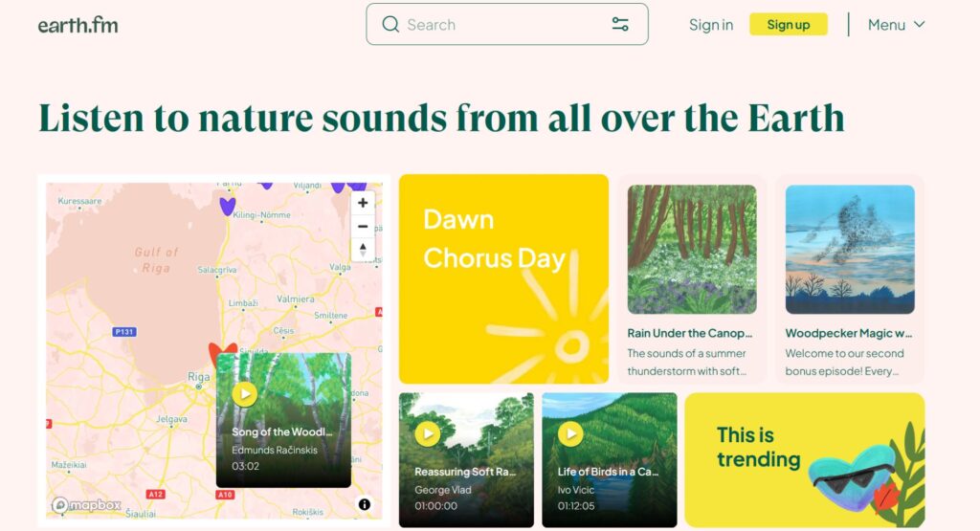Click the magnifying glass search icon
The image size is (980, 531).
point(390,24)
